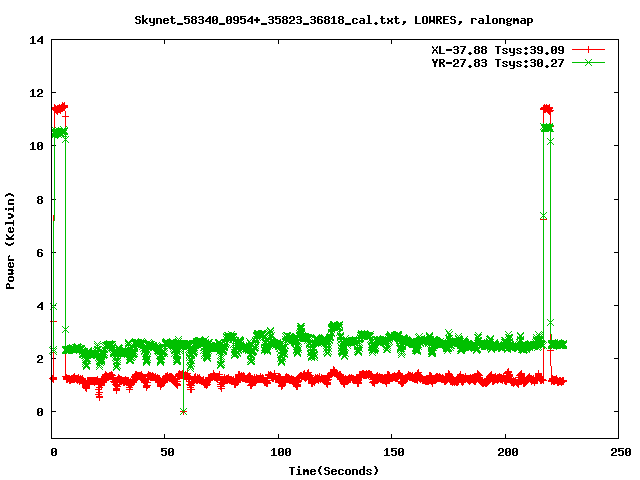Click the y-axis tick label 14
640x480 pixels.
[x=36, y=40]
